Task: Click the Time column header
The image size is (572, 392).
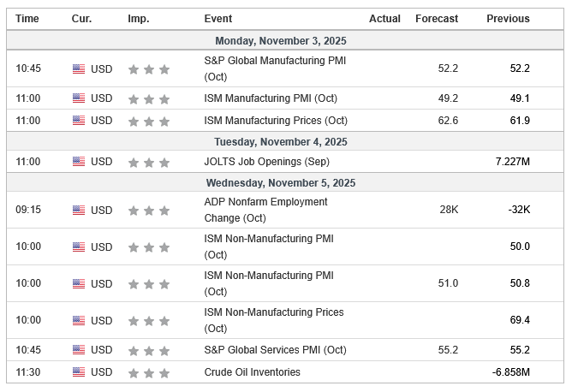Action: click(27, 19)
